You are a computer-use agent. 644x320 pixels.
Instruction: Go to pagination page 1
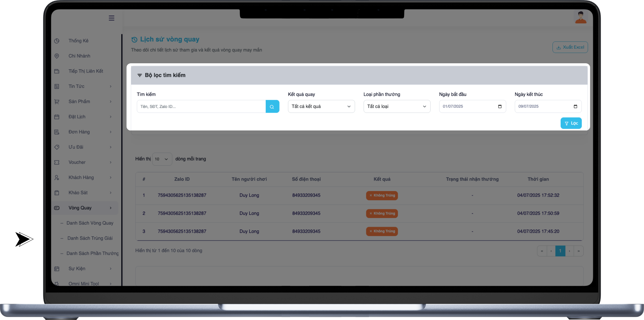pos(560,251)
